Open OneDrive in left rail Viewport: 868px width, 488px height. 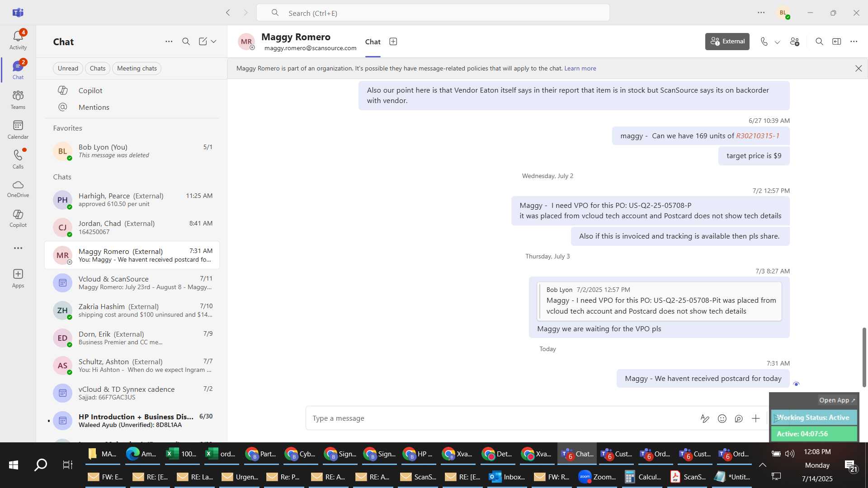pos(18,189)
